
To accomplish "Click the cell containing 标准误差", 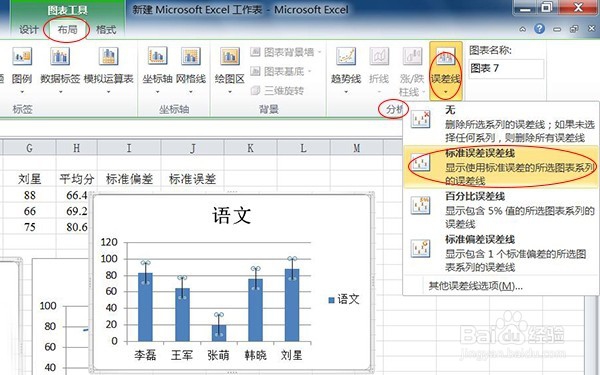I will pyautogui.click(x=192, y=179).
